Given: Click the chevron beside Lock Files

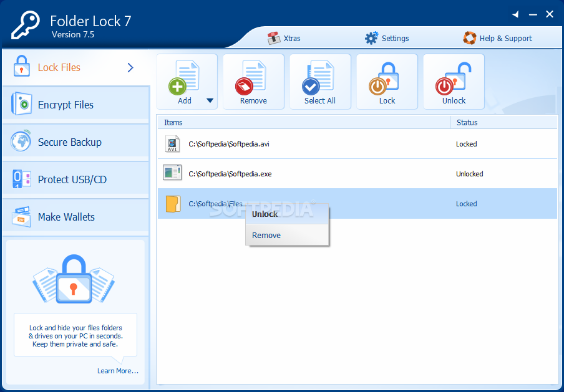Looking at the screenshot, I should (x=130, y=67).
